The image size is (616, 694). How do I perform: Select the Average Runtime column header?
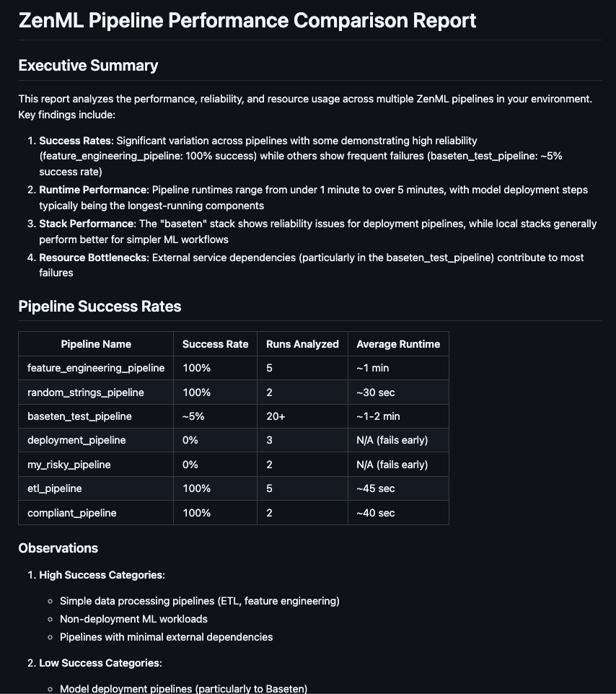tap(398, 344)
